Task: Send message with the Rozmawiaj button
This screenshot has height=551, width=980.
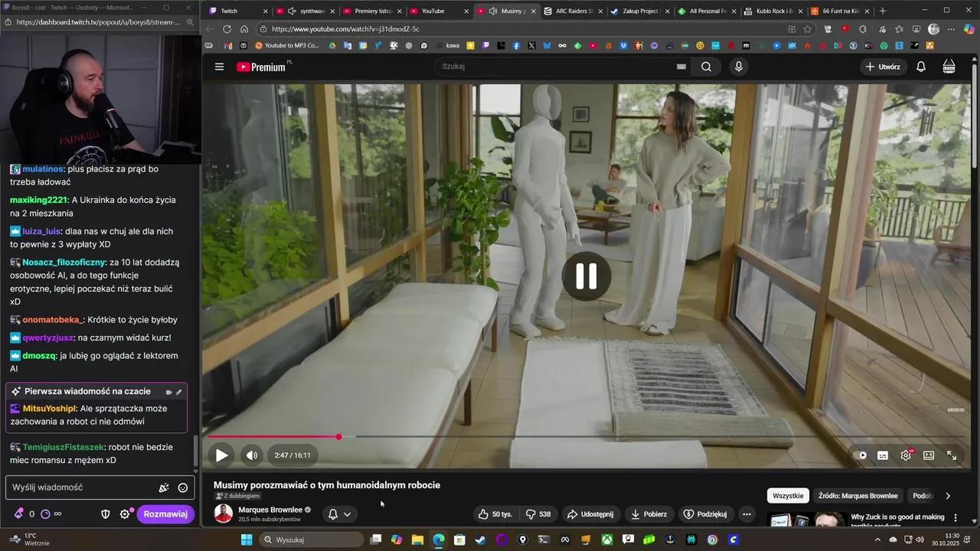Action: [x=165, y=514]
